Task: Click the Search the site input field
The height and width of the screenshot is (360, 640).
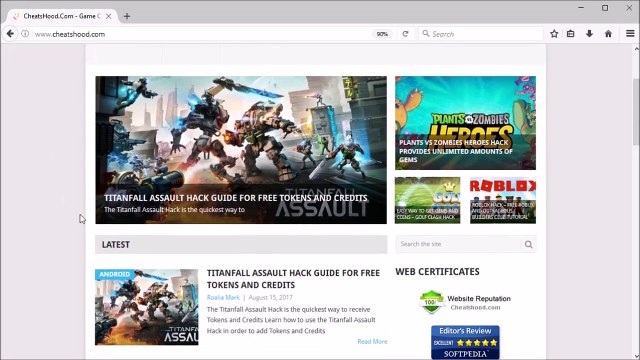Action: pyautogui.click(x=459, y=244)
